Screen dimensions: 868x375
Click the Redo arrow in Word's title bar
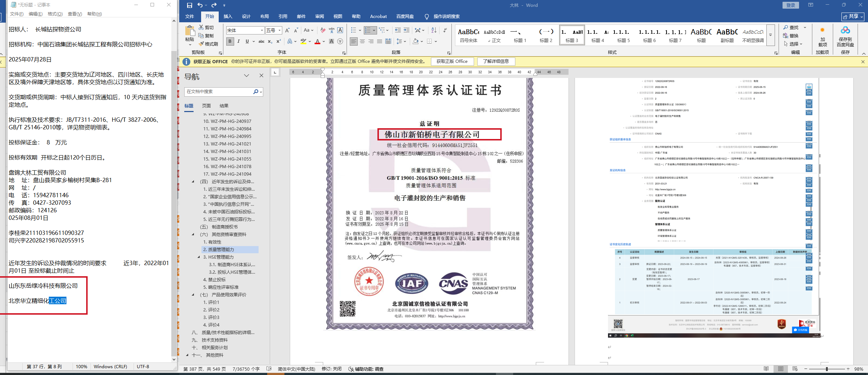pyautogui.click(x=214, y=5)
